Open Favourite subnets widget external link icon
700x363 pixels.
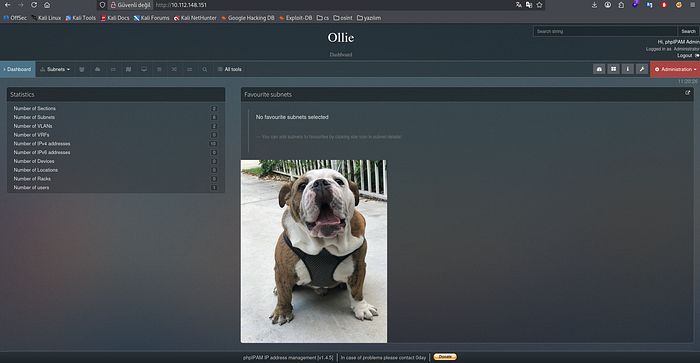coord(688,93)
